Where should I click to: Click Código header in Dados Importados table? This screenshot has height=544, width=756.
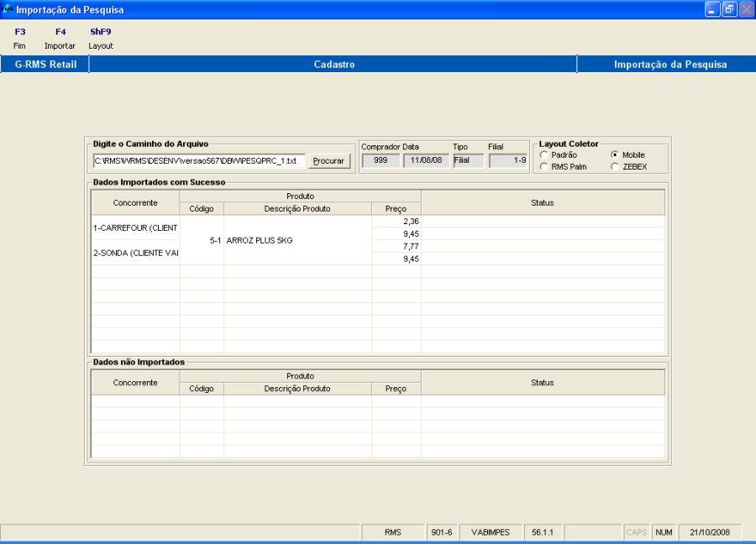[202, 209]
